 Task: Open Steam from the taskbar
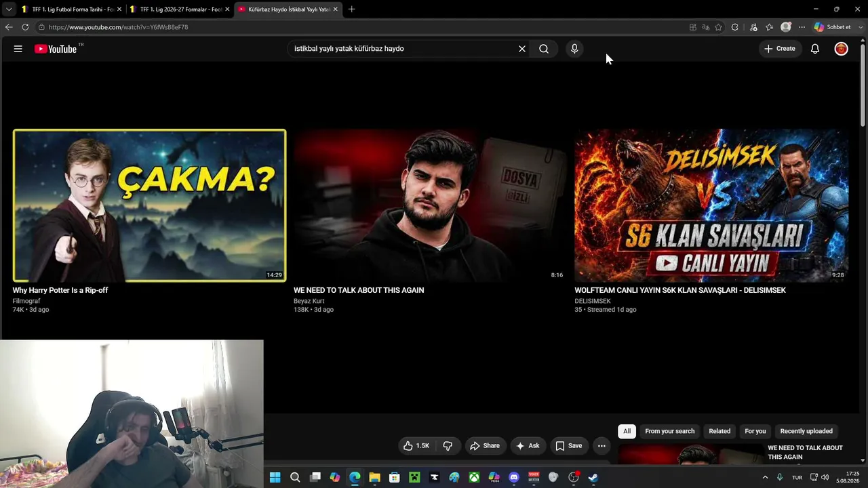coord(593,477)
